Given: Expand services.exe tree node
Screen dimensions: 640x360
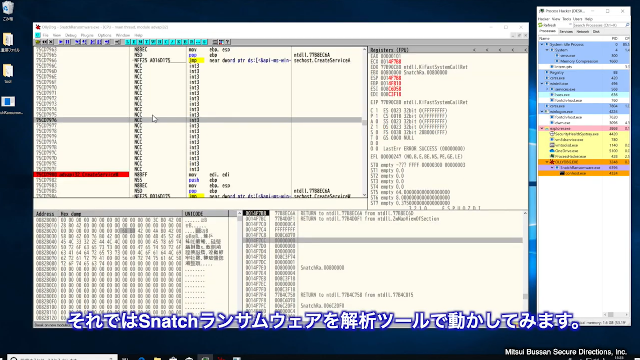Looking at the screenshot, I should pos(547,89).
